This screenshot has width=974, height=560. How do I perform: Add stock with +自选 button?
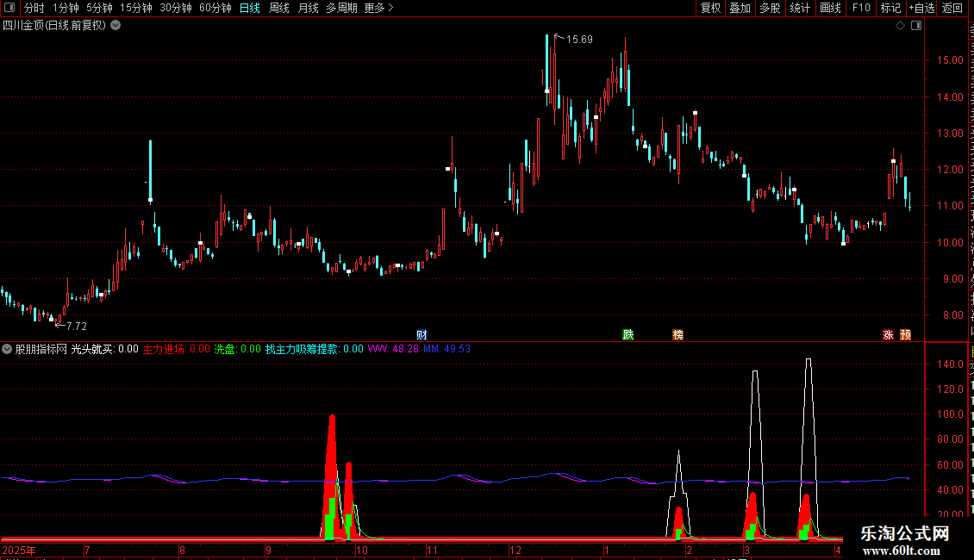(921, 8)
